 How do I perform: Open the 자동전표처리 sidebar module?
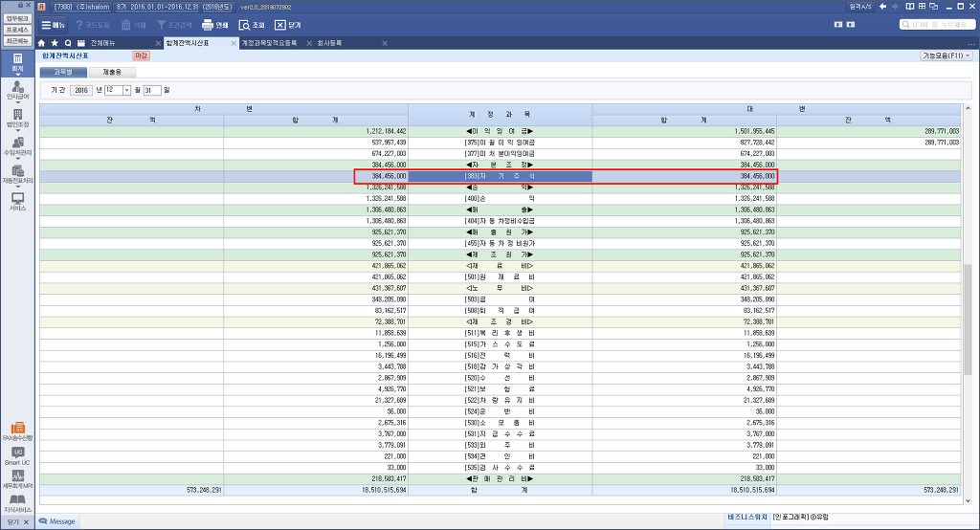17,174
